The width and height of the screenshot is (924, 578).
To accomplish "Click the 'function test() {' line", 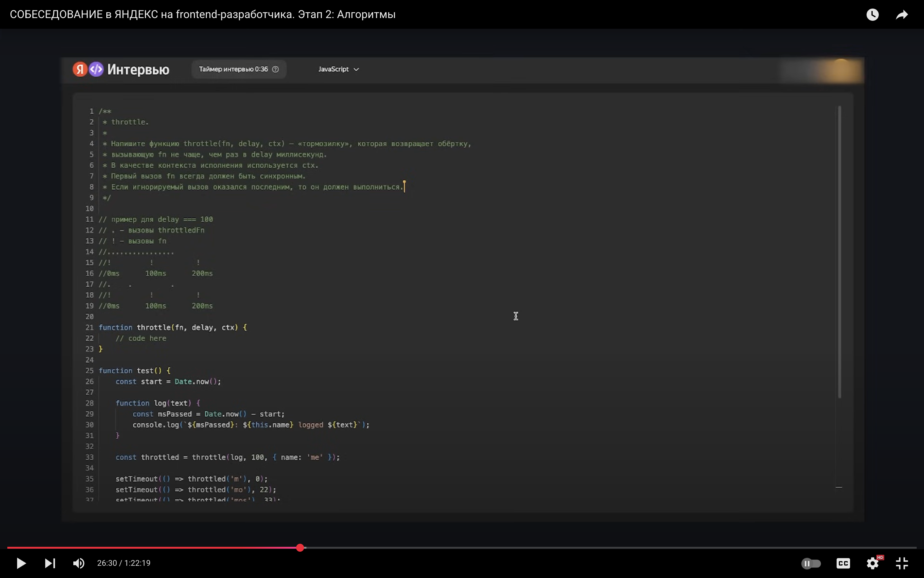I will pyautogui.click(x=135, y=371).
